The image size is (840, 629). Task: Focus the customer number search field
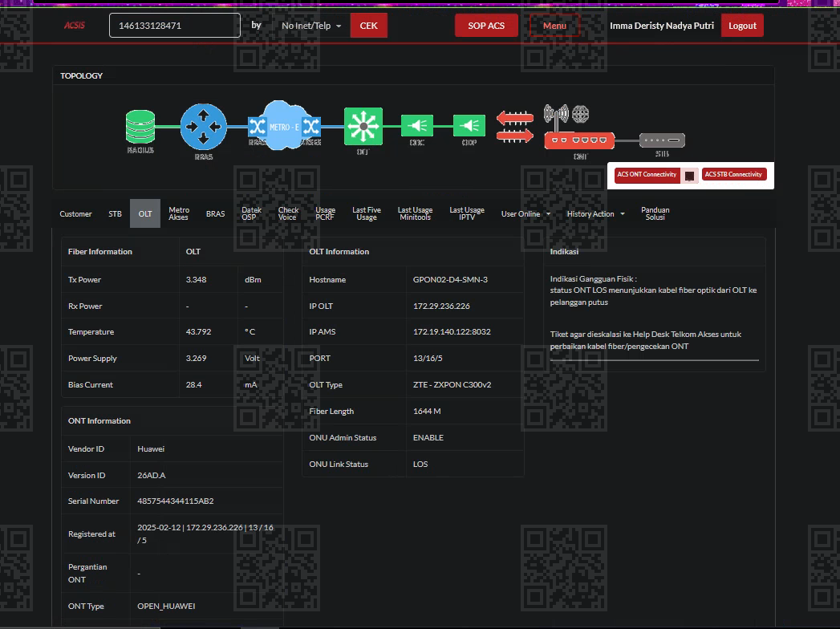(x=175, y=25)
